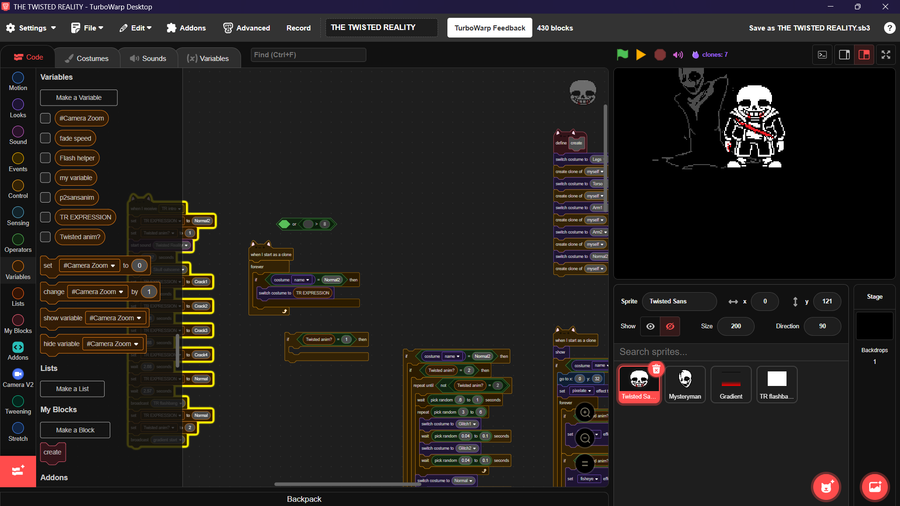Open the Sound block category
The width and height of the screenshot is (900, 506).
[x=18, y=135]
